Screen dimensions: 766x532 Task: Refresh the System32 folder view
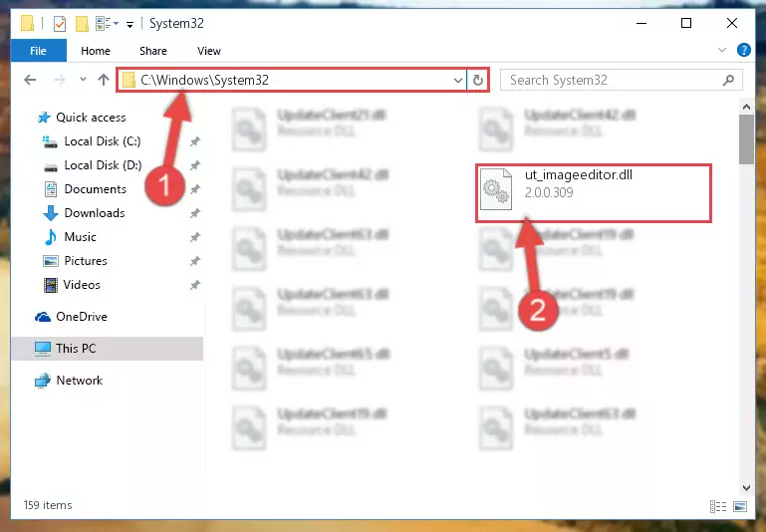(478, 80)
